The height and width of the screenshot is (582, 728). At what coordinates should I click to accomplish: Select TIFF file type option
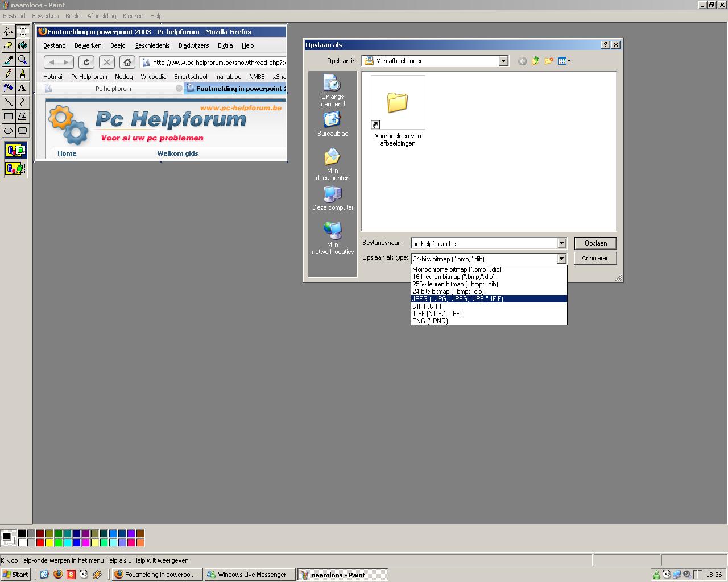pos(489,314)
